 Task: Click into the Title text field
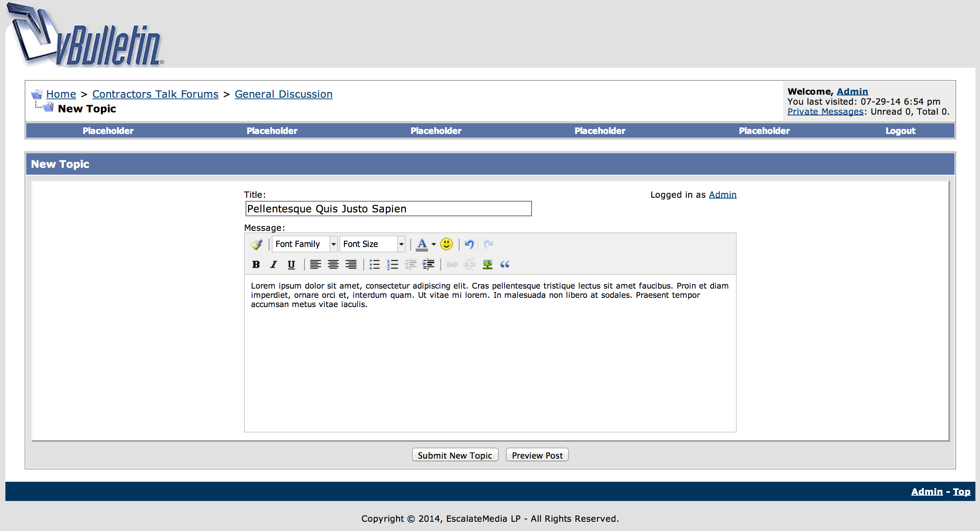click(388, 209)
